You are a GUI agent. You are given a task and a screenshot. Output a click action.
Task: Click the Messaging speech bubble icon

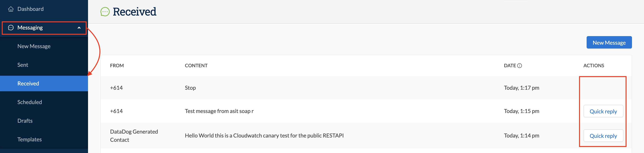pyautogui.click(x=11, y=28)
